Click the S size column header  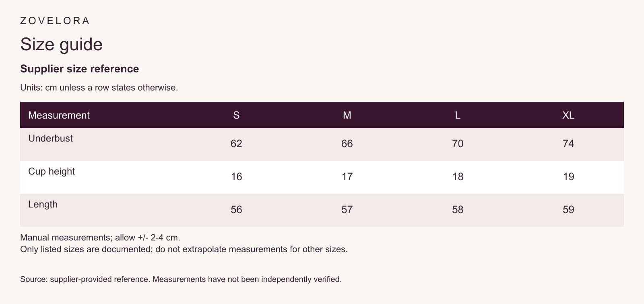coord(236,115)
